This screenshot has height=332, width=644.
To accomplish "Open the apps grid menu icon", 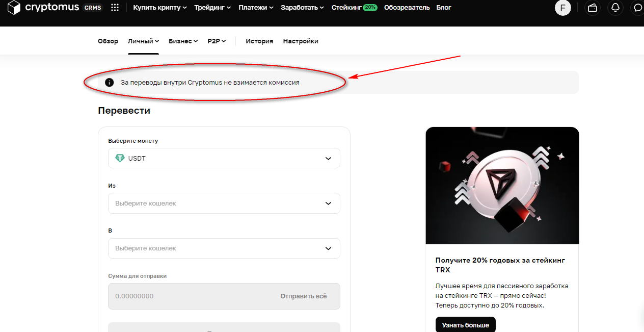I will (x=115, y=8).
